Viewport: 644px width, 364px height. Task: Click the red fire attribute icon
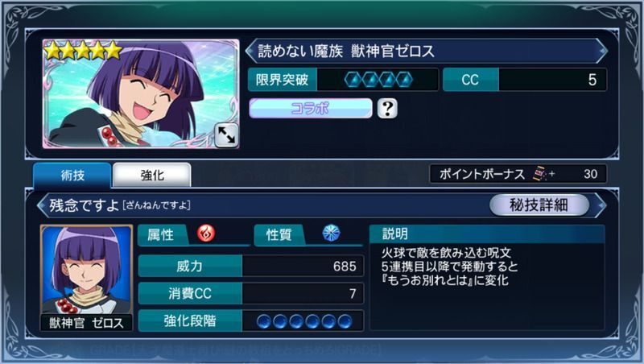pos(206,234)
